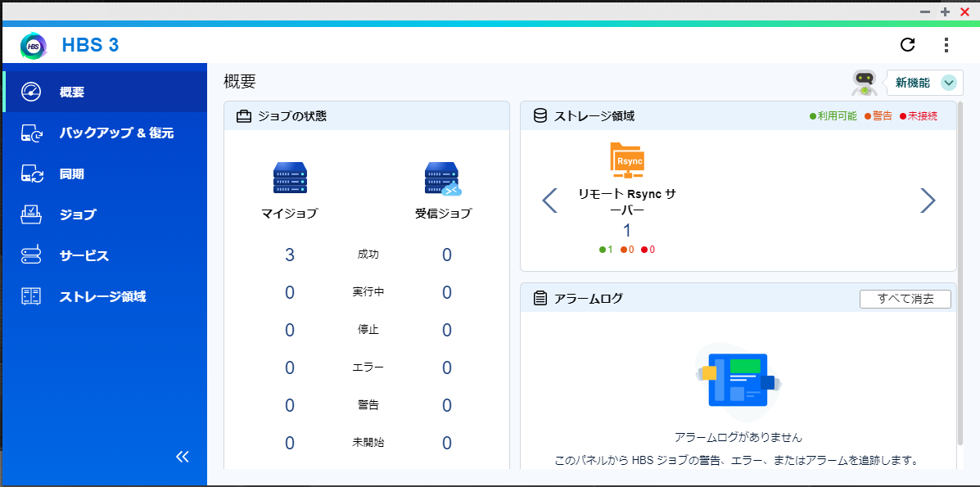
Task: Click the 成功 row label
Action: click(368, 255)
